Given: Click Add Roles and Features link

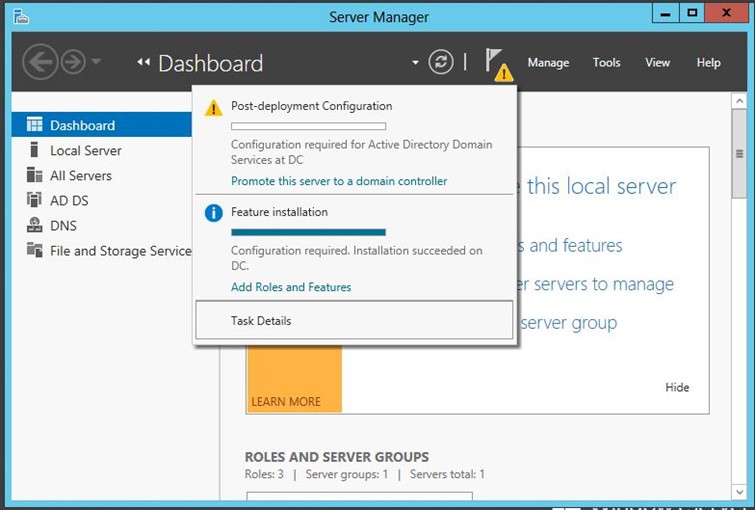Looking at the screenshot, I should 291,287.
